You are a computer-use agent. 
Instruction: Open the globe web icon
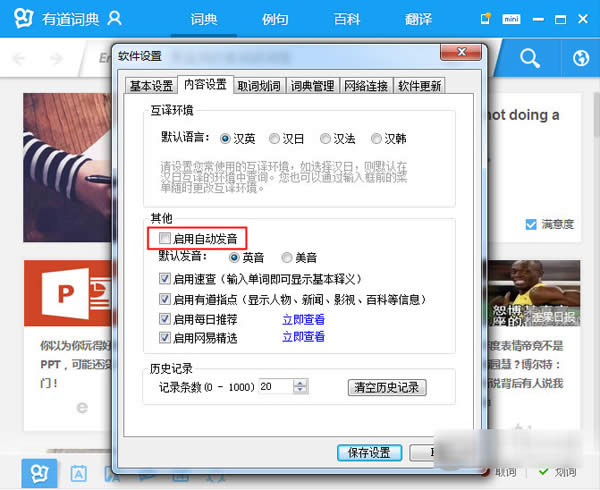(x=580, y=59)
